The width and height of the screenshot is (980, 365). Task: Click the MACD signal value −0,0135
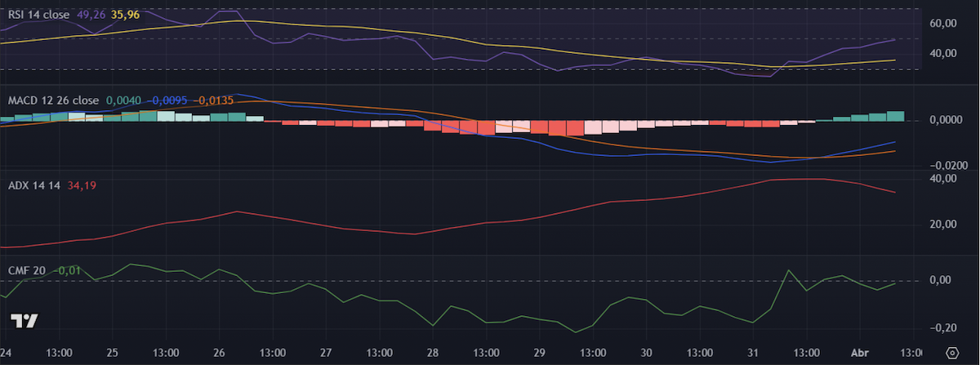coord(215,100)
